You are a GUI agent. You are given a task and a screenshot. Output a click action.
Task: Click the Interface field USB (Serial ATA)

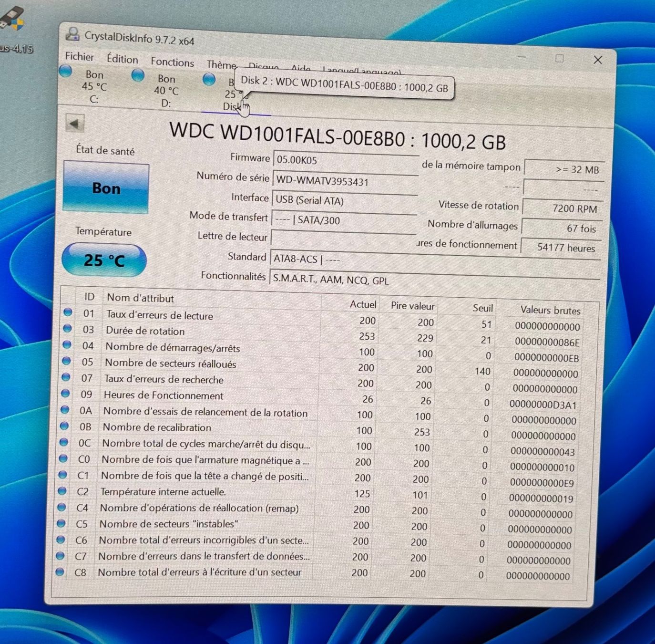(x=344, y=201)
